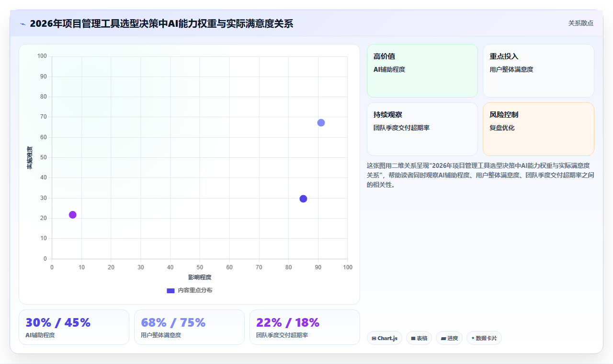Click the 复盘优化 text in 风险控制 card
This screenshot has width=613, height=364.
point(502,128)
